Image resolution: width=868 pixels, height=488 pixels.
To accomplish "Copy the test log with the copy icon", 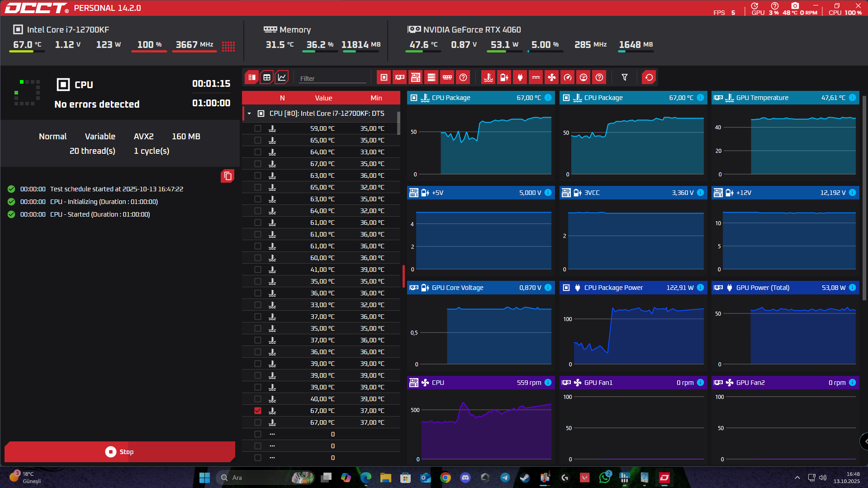I will (x=228, y=176).
